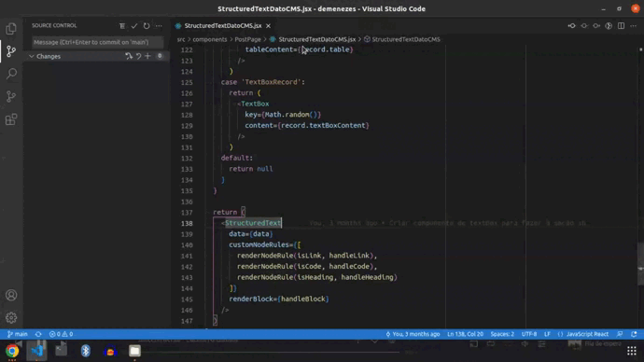Open Source Control more actions ellipsis
Viewport: 644px width, 362px height.
pyautogui.click(x=159, y=26)
